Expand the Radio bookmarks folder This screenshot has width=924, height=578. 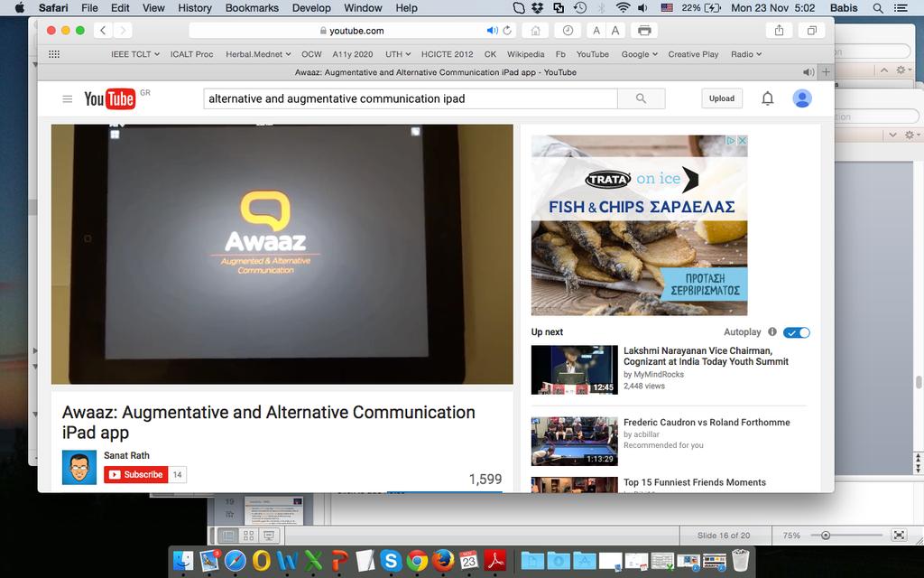(746, 54)
